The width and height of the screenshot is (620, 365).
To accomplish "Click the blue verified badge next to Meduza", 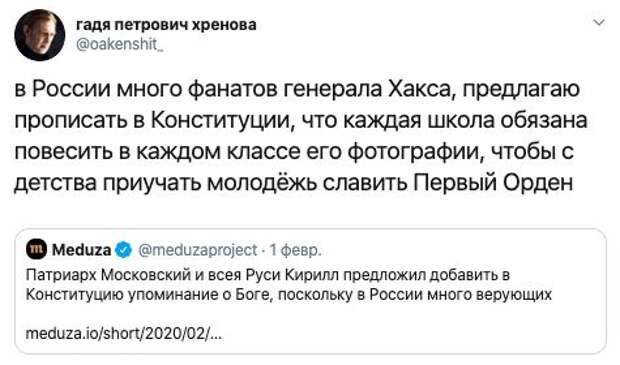I will tap(124, 250).
